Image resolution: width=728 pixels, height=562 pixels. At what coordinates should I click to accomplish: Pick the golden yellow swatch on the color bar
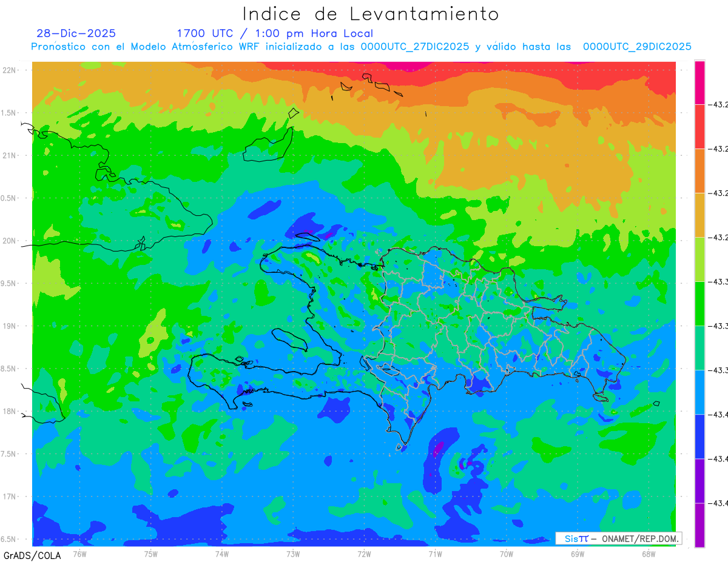click(x=699, y=215)
